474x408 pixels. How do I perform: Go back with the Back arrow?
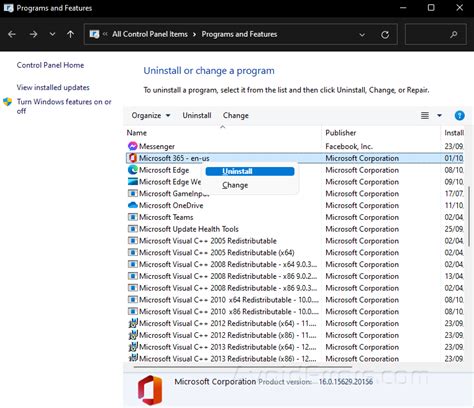click(12, 34)
